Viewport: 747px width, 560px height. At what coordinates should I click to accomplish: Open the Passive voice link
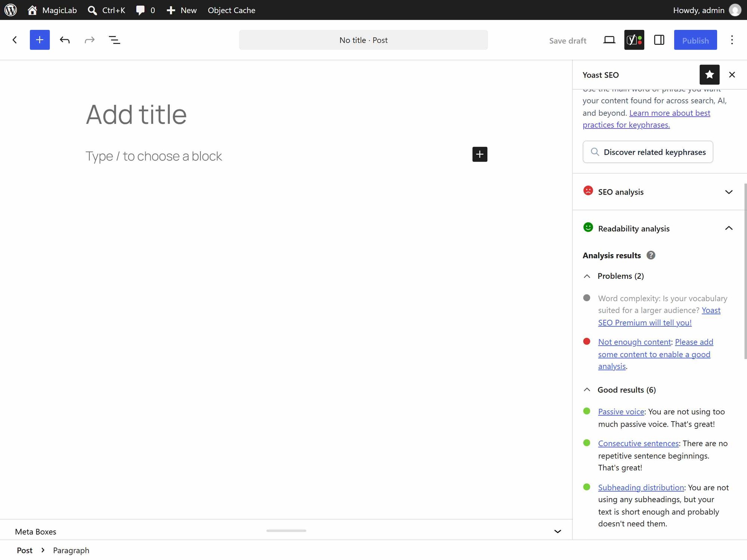coord(621,411)
